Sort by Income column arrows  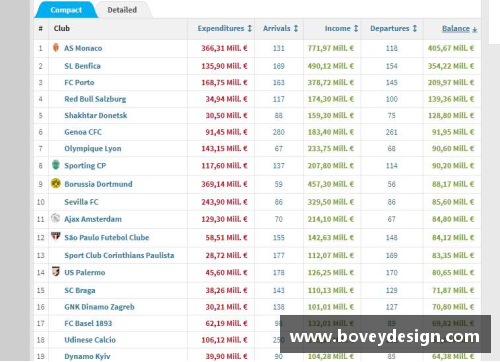pos(356,28)
